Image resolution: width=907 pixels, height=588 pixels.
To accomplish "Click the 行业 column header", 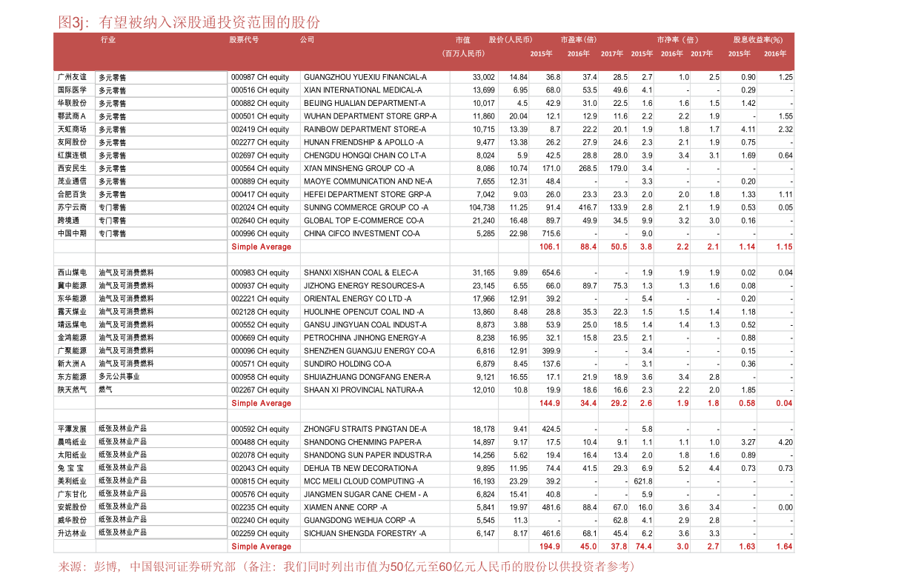I will 108,40.
